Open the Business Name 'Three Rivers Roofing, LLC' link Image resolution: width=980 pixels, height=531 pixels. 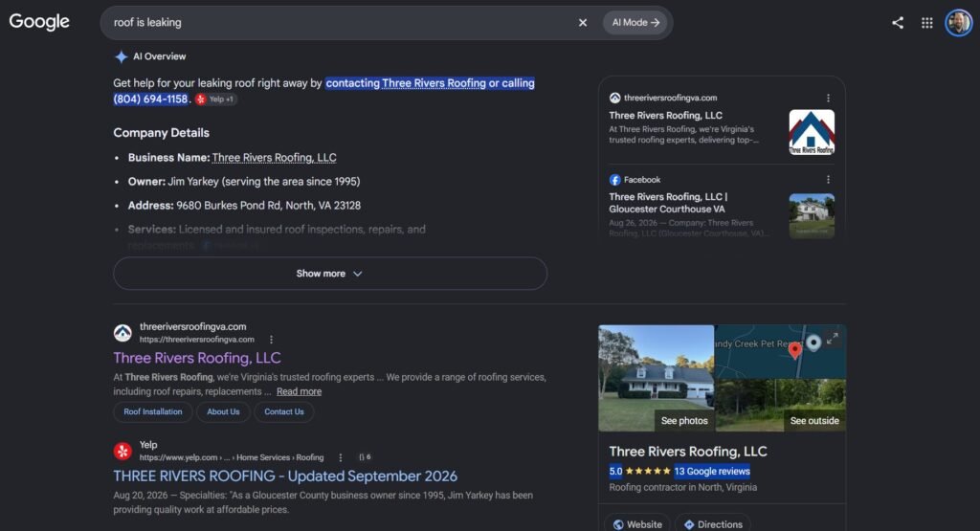(x=274, y=158)
